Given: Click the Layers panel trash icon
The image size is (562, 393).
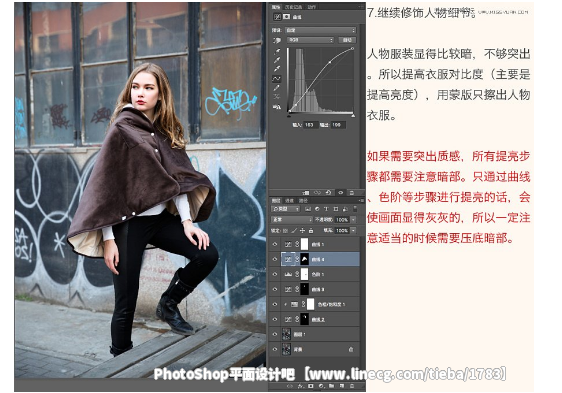Looking at the screenshot, I should click(352, 386).
